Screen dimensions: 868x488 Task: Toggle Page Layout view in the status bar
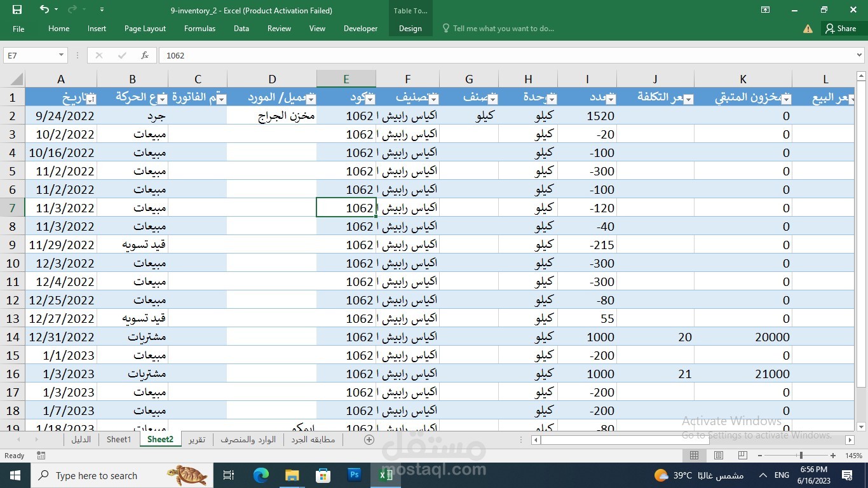click(x=718, y=455)
